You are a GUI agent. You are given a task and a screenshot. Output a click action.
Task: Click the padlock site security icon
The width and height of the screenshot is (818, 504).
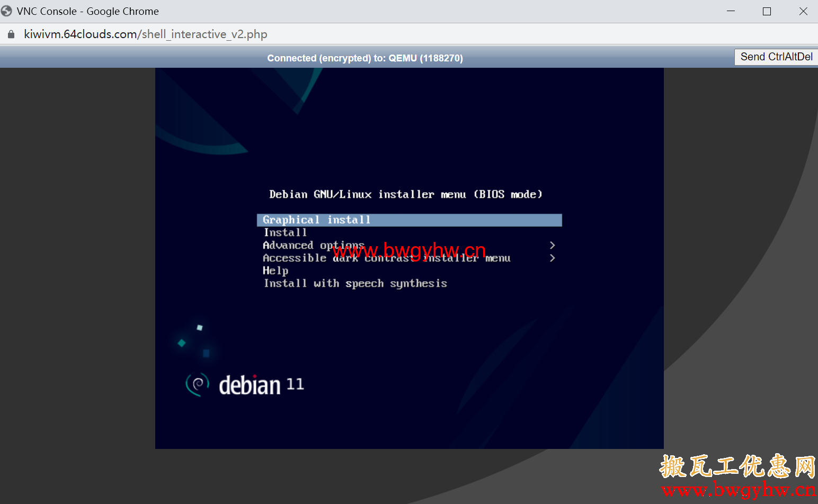(x=11, y=34)
